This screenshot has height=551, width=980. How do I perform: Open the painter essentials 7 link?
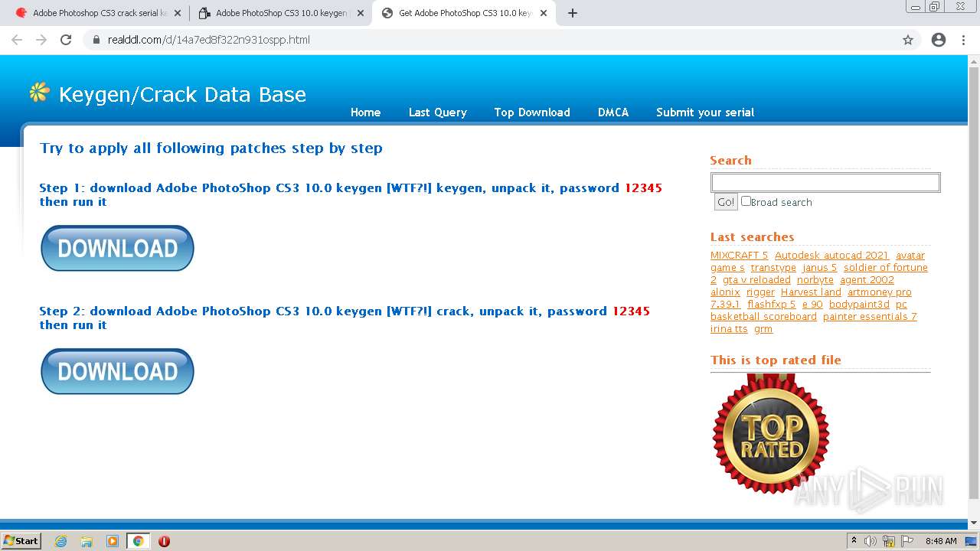tap(870, 317)
